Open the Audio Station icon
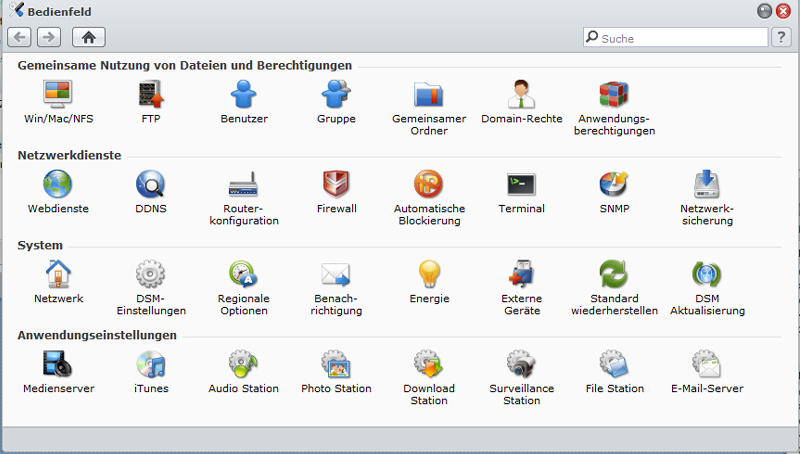This screenshot has height=454, width=800. pyautogui.click(x=244, y=364)
